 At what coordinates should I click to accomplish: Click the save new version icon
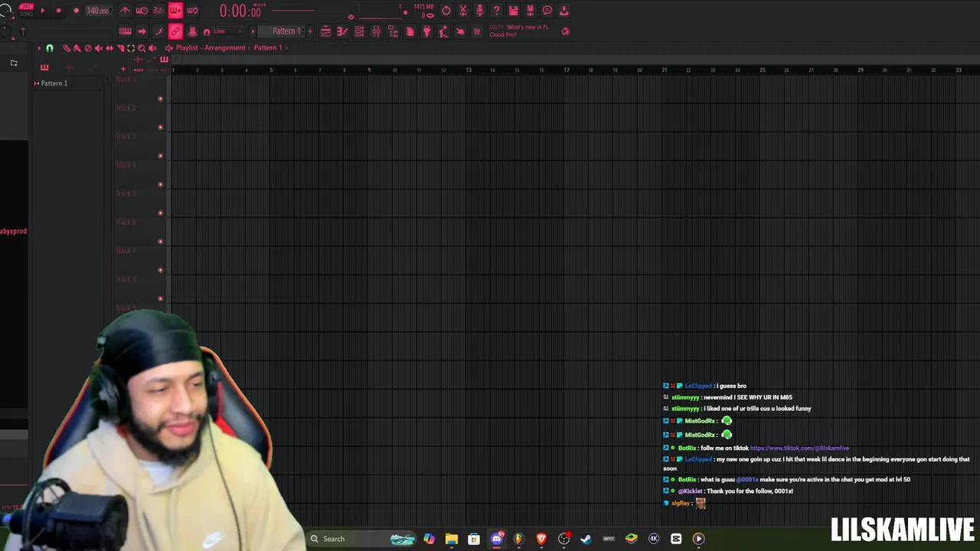click(x=530, y=11)
